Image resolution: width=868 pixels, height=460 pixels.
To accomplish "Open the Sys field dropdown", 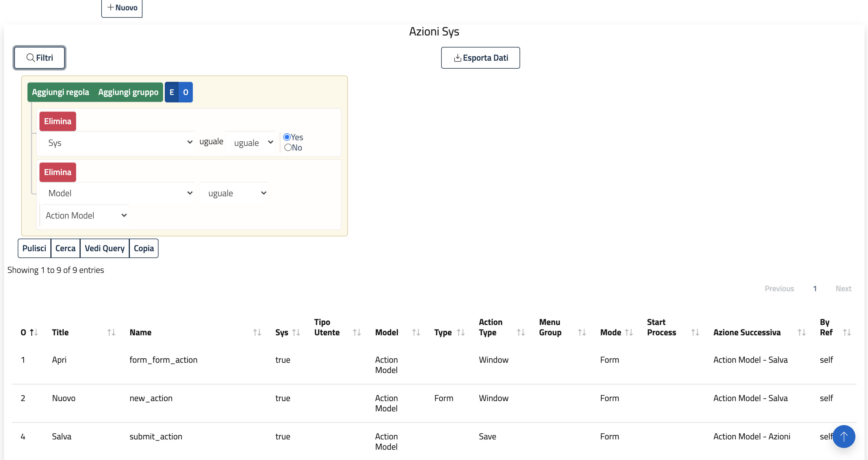I will click(117, 142).
